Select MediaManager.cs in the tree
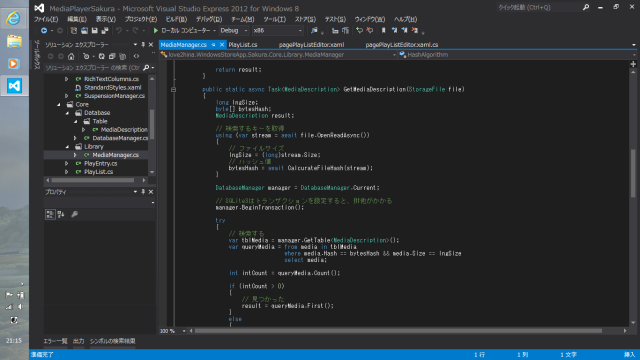Screen dimensions: 640x360 [116, 155]
